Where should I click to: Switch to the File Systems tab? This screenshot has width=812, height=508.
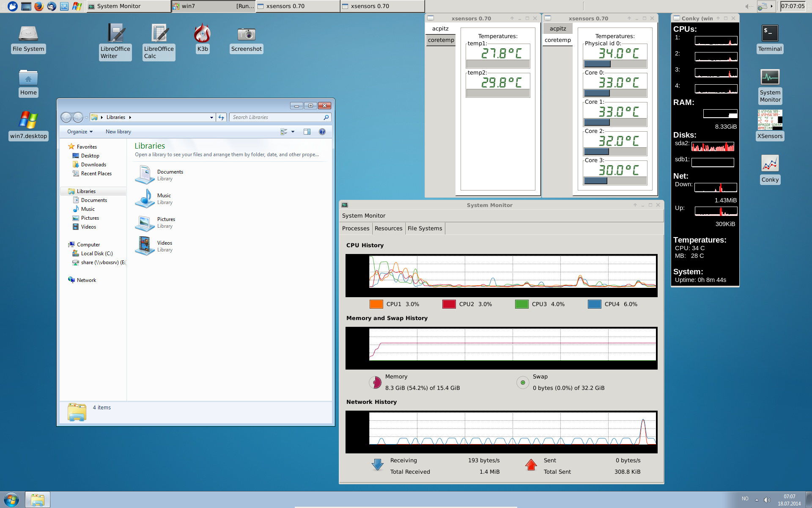click(x=425, y=228)
